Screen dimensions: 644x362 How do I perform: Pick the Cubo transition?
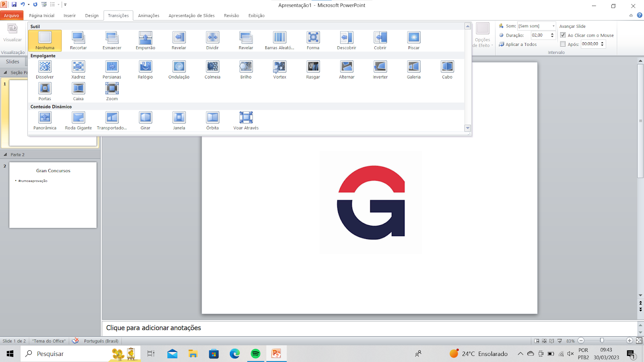point(447,70)
